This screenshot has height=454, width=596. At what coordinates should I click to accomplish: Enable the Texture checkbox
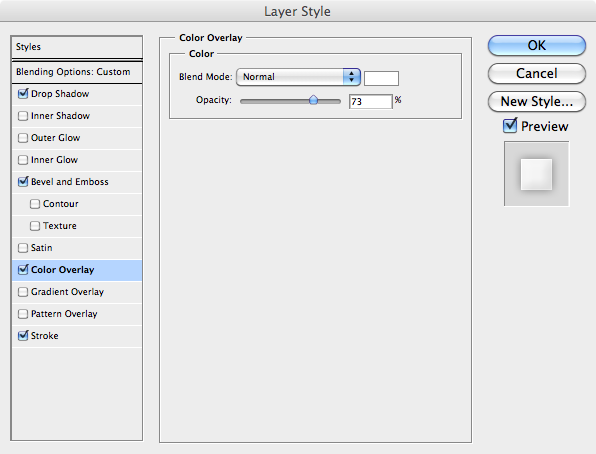coord(35,226)
